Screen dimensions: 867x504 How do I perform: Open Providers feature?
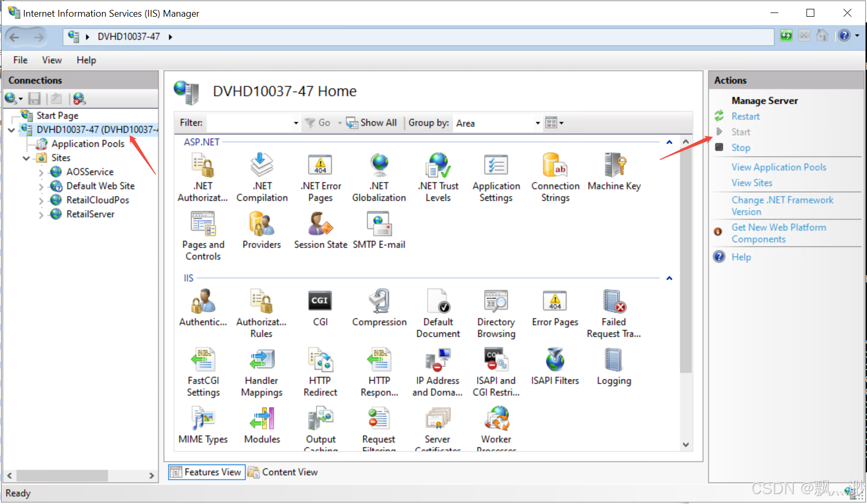coord(262,230)
